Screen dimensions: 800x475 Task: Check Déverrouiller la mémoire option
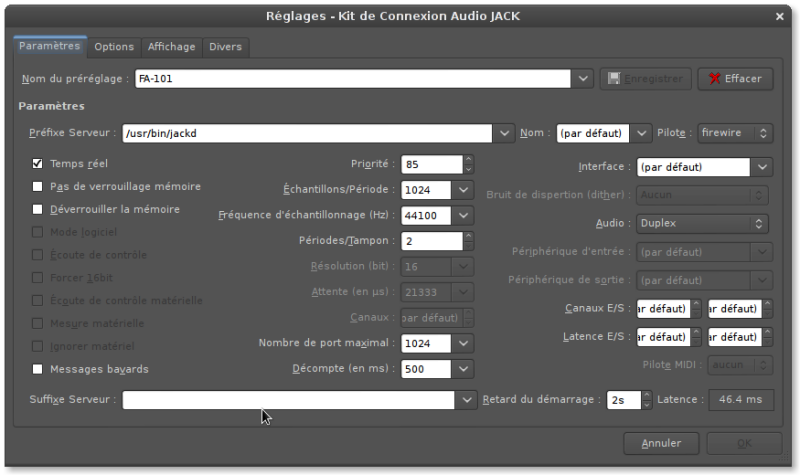point(37,209)
